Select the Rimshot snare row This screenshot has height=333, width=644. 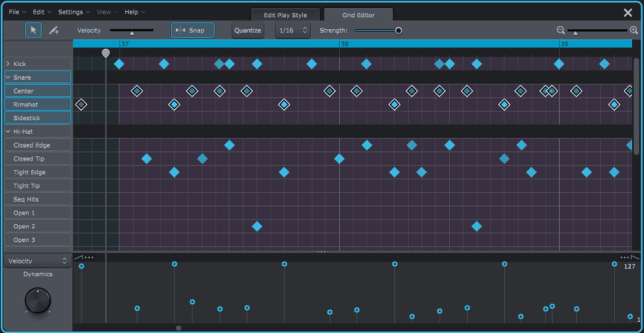38,105
